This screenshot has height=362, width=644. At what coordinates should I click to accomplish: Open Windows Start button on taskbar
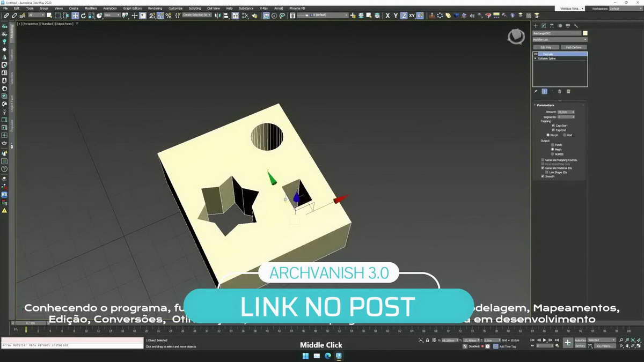(305, 356)
